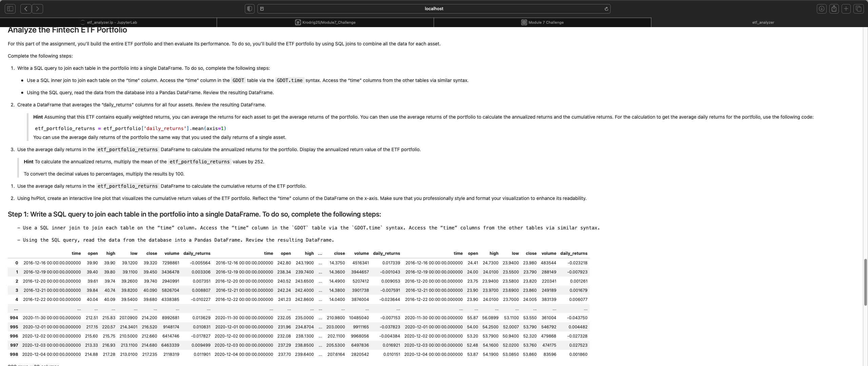Open a new tab with the plus icon

[x=846, y=8]
